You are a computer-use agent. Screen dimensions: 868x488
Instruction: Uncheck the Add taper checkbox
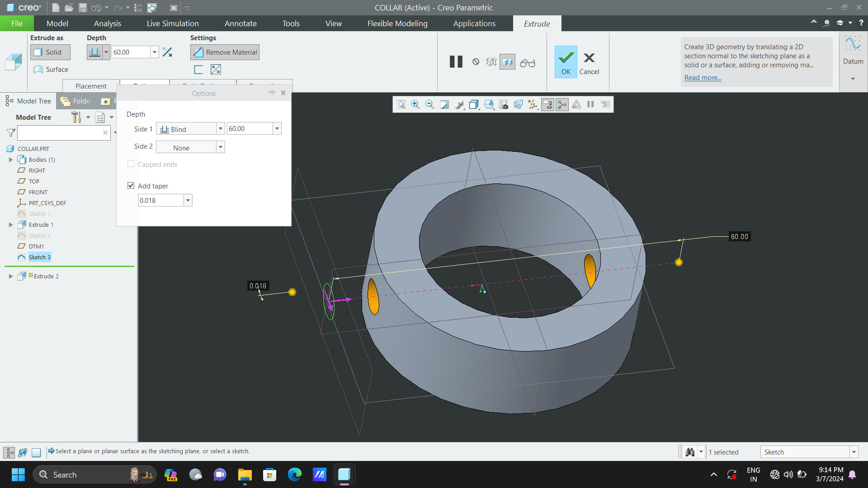tap(131, 186)
